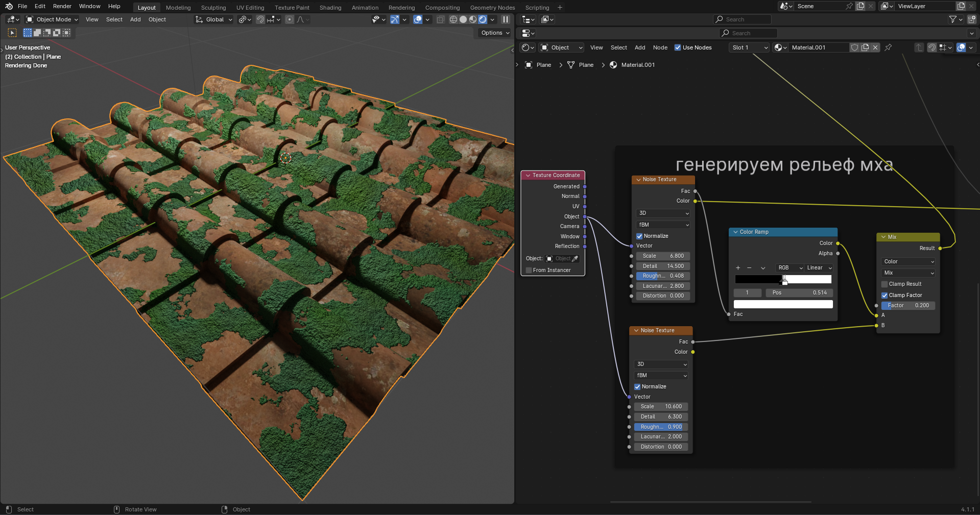Click the Blender logo icon

9,6
